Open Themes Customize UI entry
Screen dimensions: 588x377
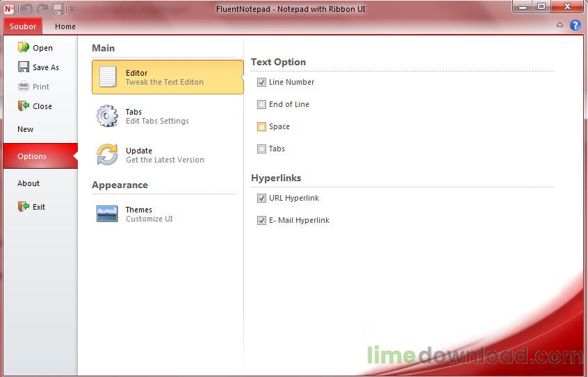coord(168,214)
